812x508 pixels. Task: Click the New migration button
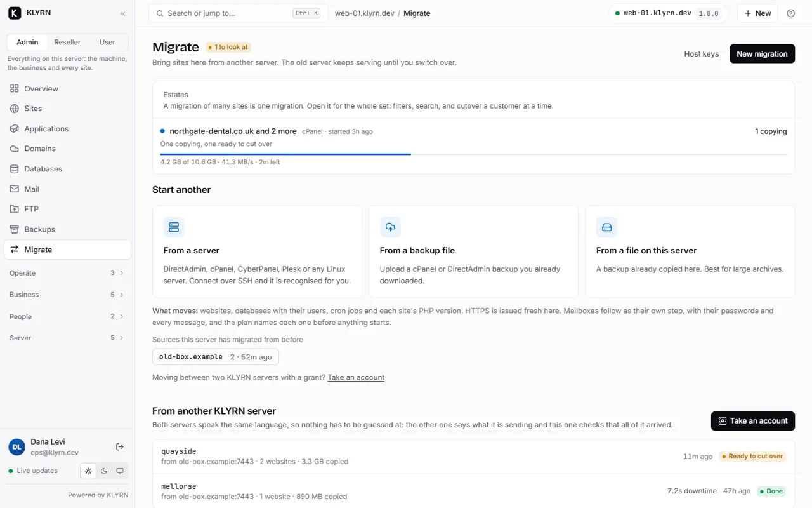[x=762, y=54]
